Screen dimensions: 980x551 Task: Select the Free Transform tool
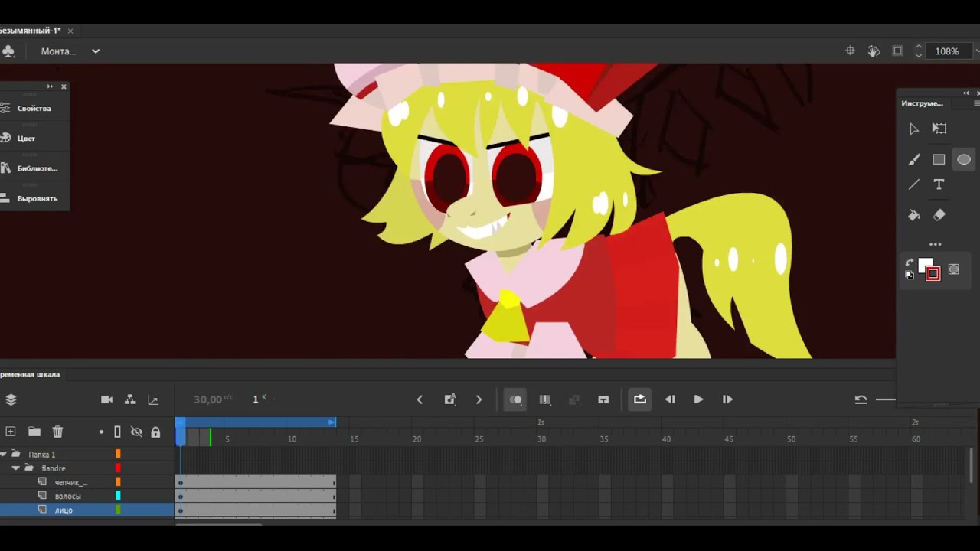(x=939, y=129)
